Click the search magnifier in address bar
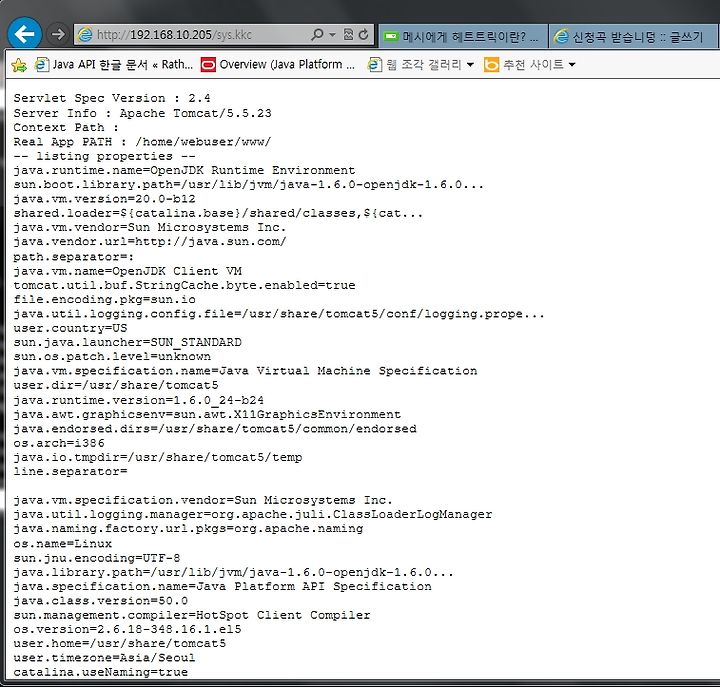The height and width of the screenshot is (687, 720). (x=317, y=34)
